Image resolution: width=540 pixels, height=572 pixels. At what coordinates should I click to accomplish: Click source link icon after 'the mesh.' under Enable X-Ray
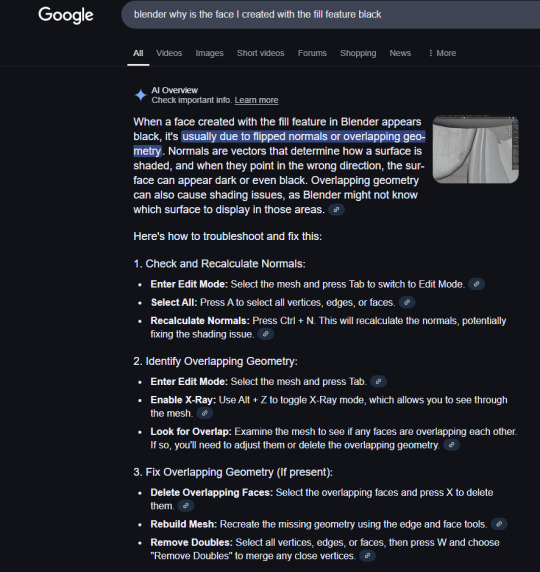click(x=204, y=413)
